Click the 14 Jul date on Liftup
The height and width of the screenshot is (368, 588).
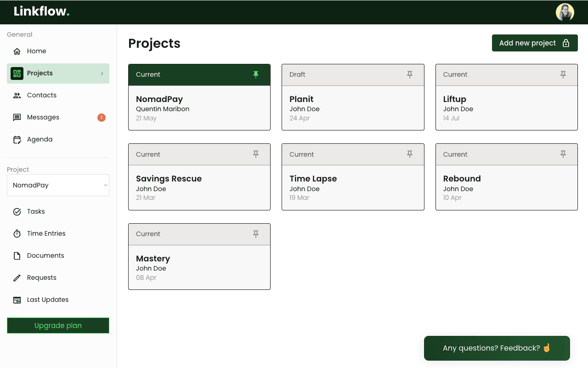(x=451, y=118)
